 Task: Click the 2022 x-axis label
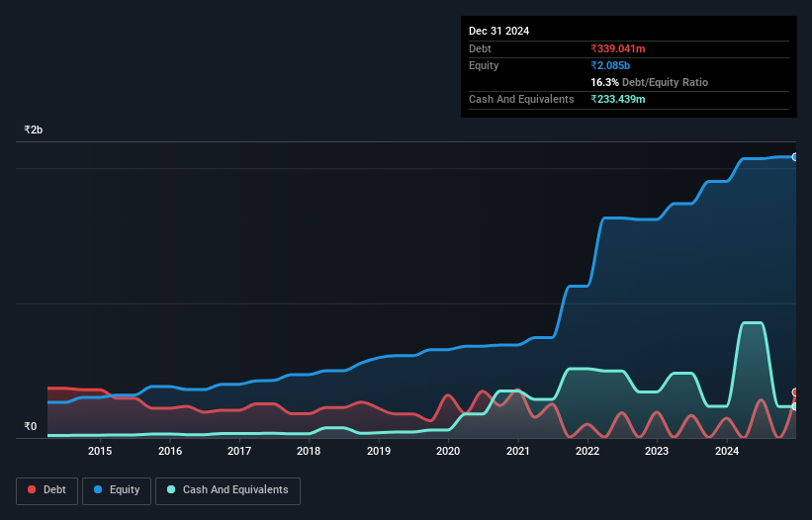click(x=587, y=451)
